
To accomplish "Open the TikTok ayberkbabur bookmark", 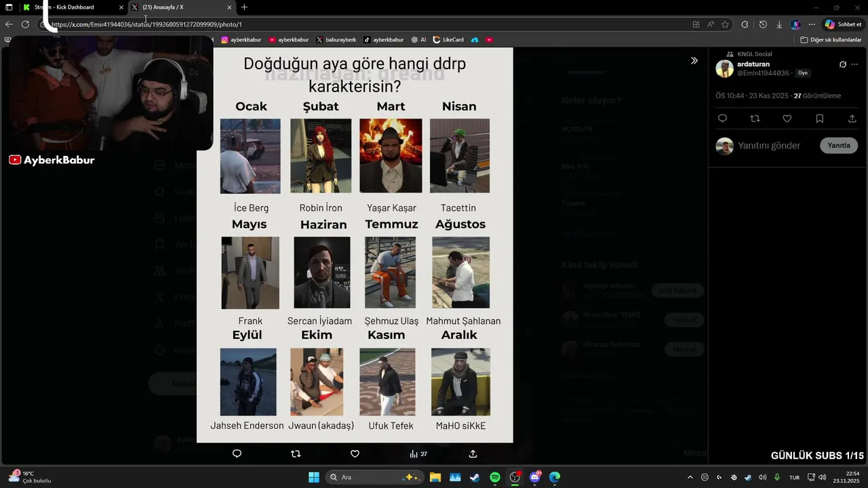I will pos(383,40).
